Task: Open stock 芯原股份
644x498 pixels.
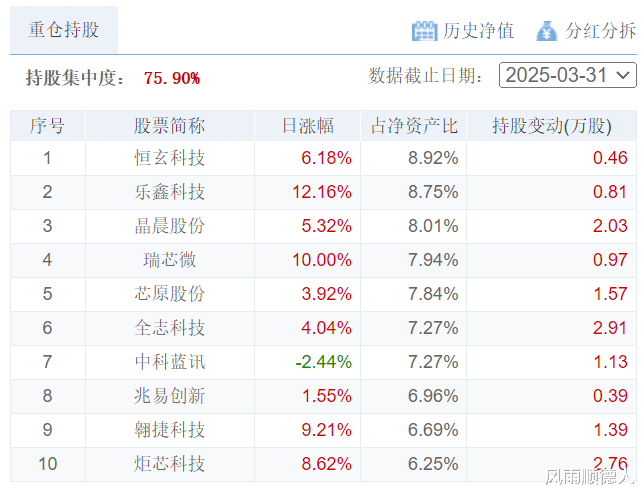Action: 170,294
